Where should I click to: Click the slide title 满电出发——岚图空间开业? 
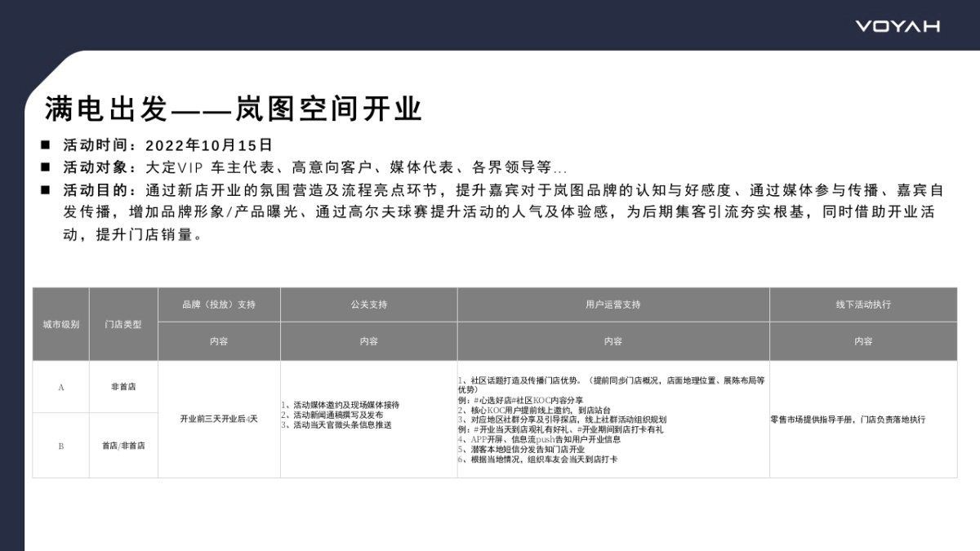pyautogui.click(x=235, y=107)
